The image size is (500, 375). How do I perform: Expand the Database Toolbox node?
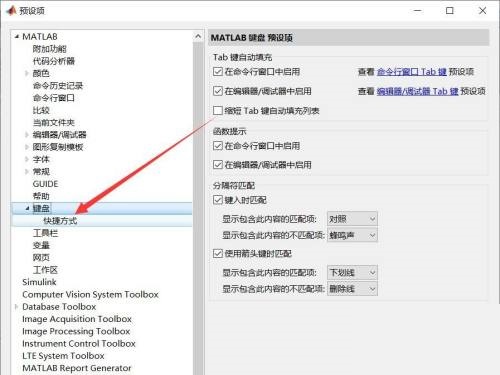16,307
